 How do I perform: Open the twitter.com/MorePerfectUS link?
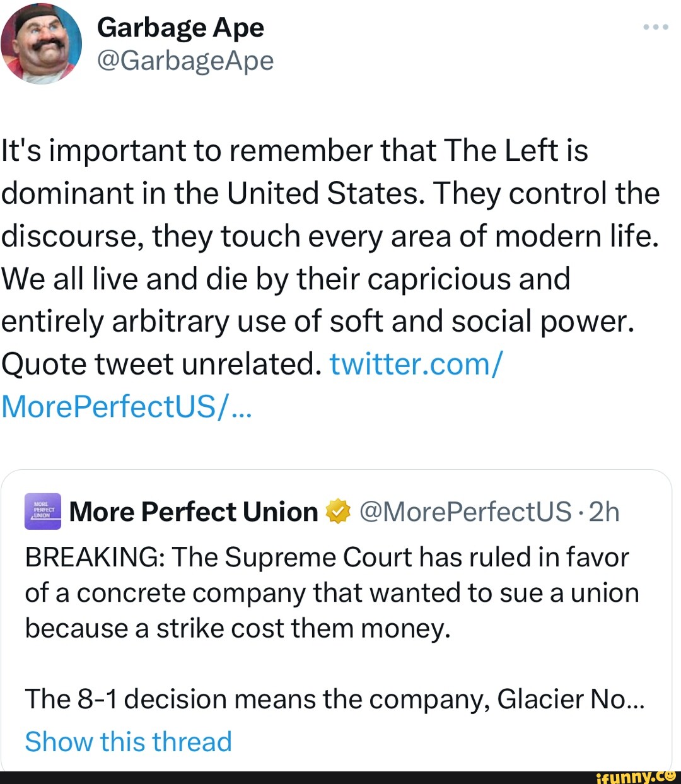(x=416, y=364)
